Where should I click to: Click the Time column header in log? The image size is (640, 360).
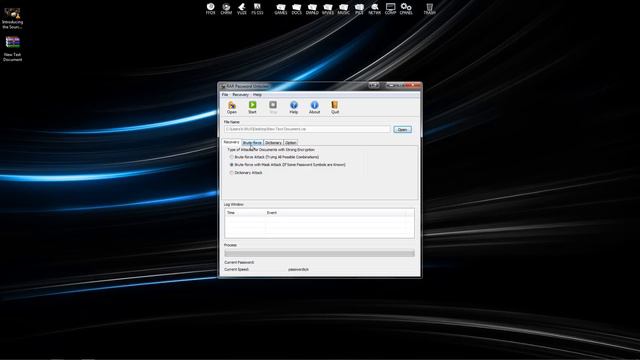coord(245,213)
